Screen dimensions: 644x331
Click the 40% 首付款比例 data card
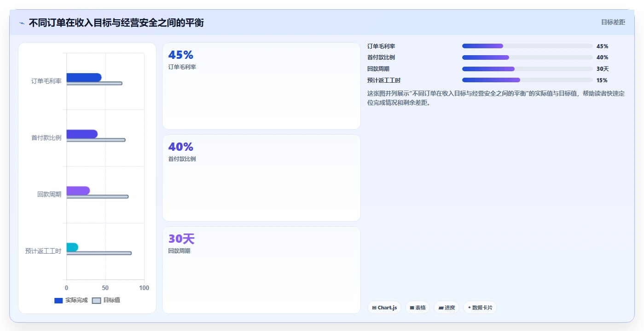click(x=261, y=178)
